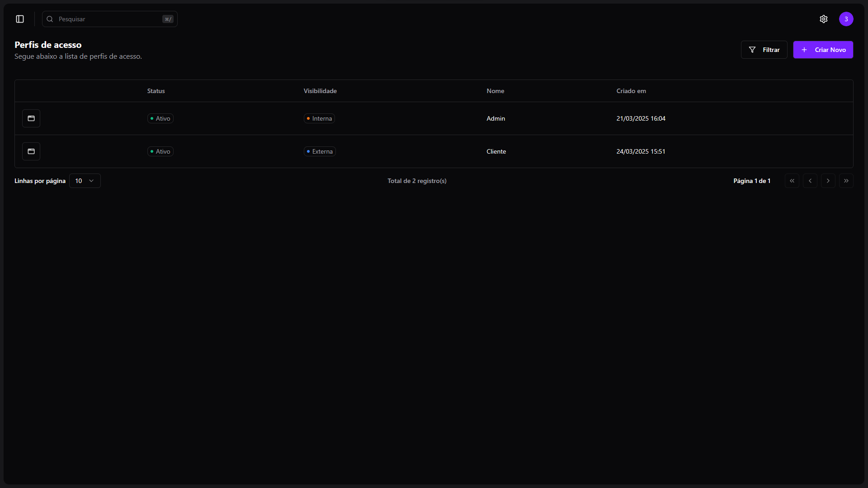This screenshot has width=868, height=488.
Task: Click the Criado em column header
Action: tap(631, 91)
